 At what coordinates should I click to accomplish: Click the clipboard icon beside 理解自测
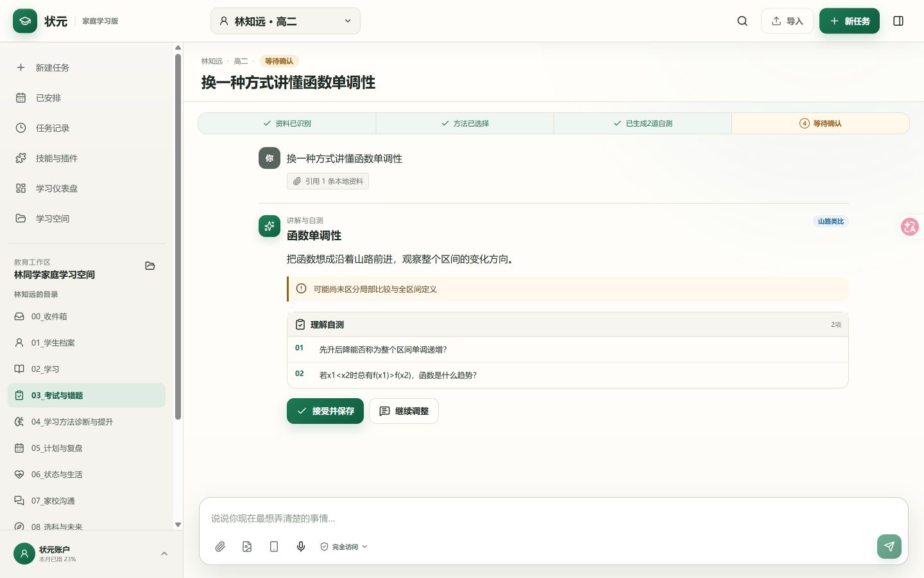coord(300,324)
